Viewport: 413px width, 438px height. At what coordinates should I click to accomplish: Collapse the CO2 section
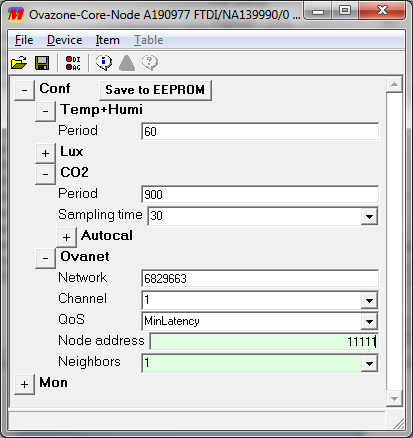click(x=45, y=174)
